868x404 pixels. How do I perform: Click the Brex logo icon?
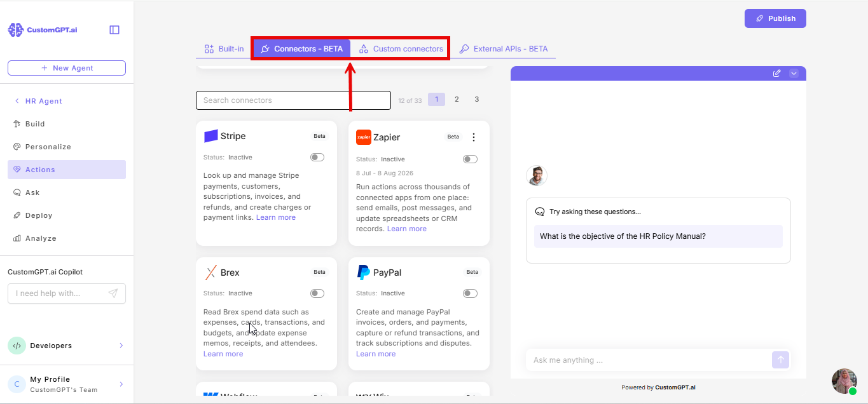210,273
